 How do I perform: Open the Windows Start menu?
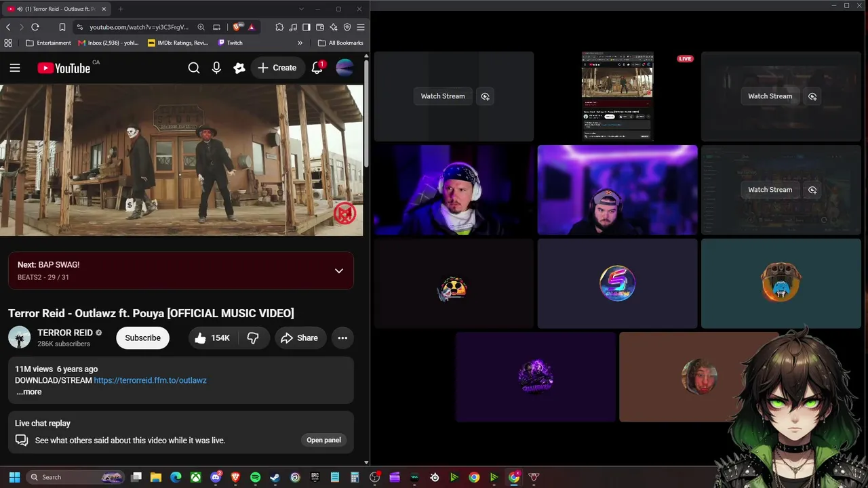pos(14,477)
